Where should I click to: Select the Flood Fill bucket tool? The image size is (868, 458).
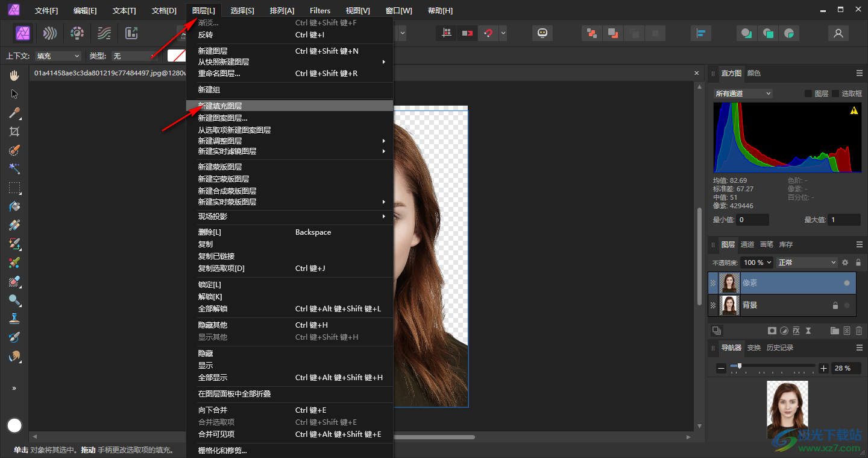(14, 206)
